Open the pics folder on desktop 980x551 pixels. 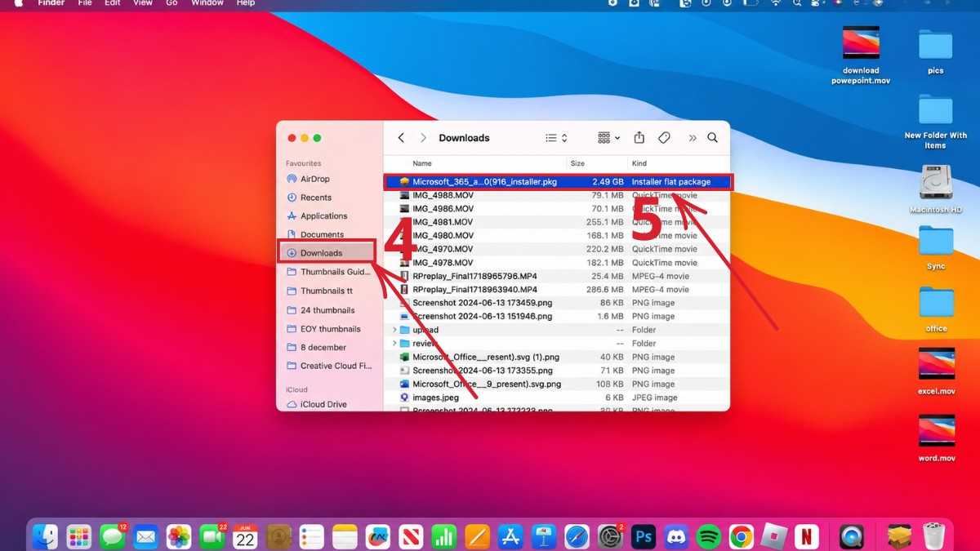point(936,51)
